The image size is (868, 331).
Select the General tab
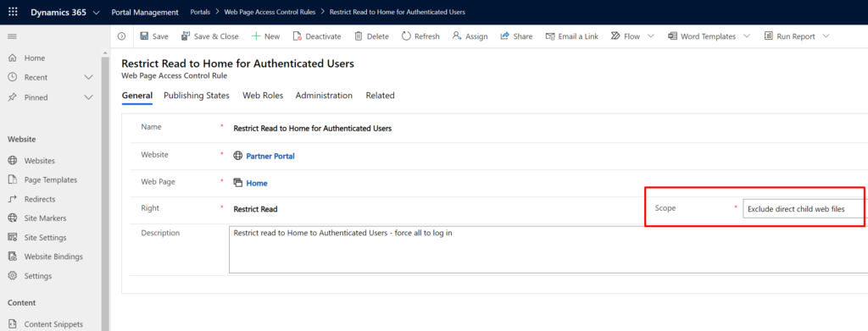137,96
